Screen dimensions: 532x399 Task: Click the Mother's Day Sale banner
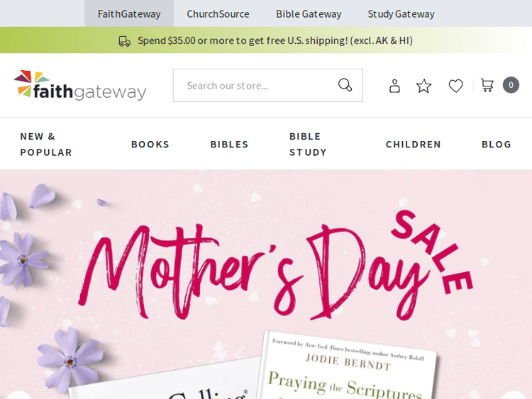click(266, 284)
